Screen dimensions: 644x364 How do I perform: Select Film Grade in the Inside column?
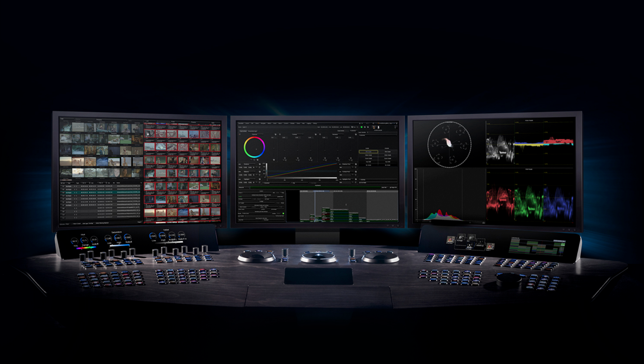[x=368, y=152]
